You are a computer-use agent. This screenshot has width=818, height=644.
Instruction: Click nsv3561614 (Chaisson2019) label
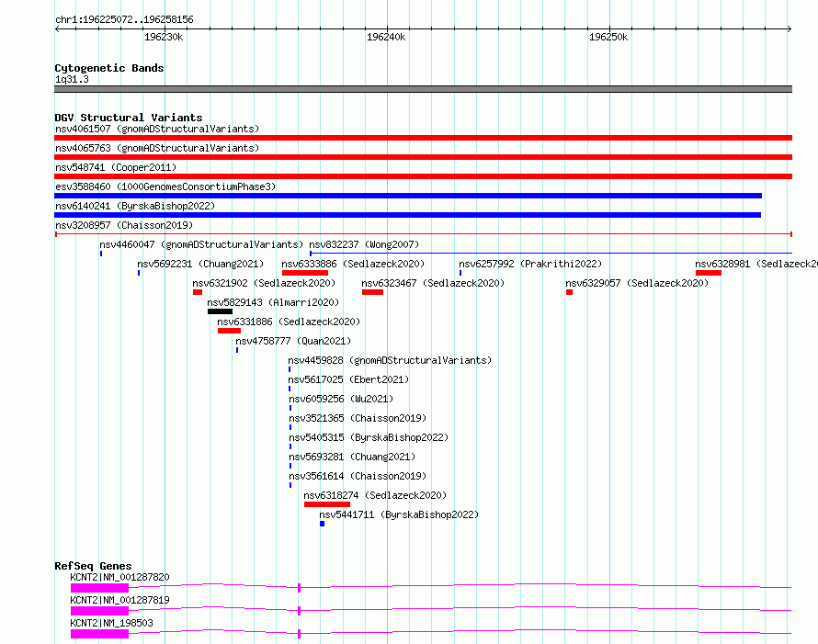pos(358,476)
